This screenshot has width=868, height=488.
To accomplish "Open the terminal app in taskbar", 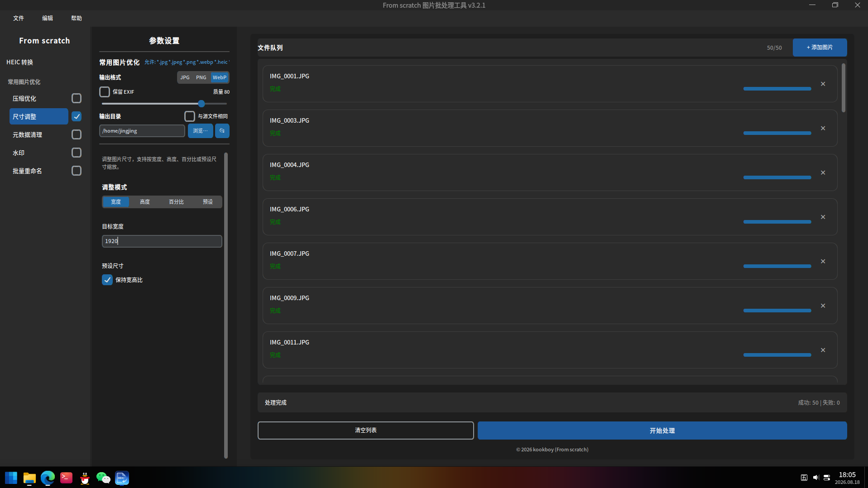I will click(x=66, y=478).
